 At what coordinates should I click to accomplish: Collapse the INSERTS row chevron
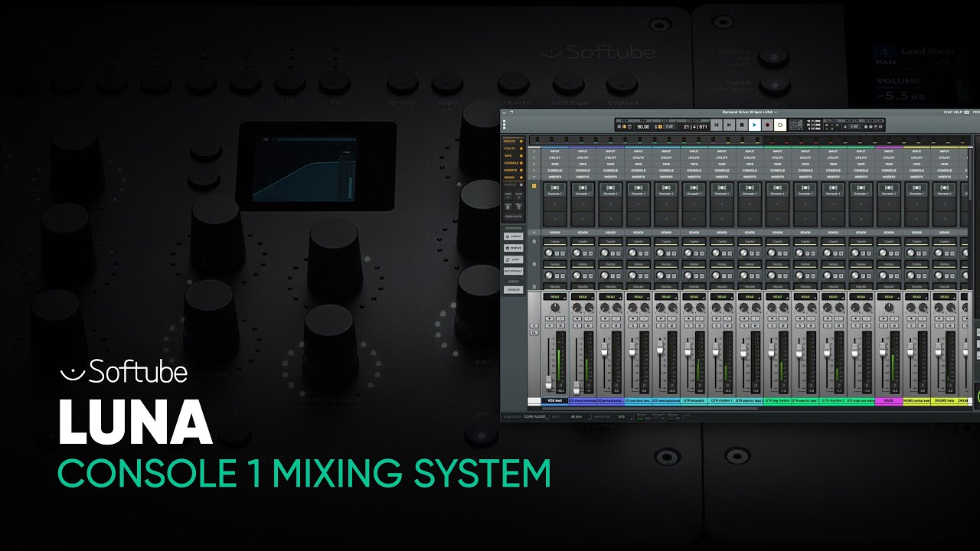point(534,177)
